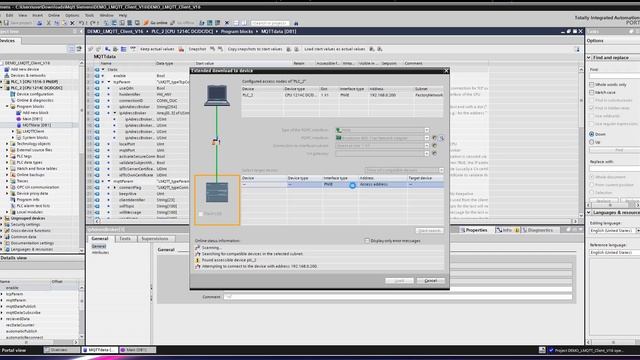Viewport: 640px width, 360px height.
Task: Click the Languages & resources tree icon
Action: 7,249
